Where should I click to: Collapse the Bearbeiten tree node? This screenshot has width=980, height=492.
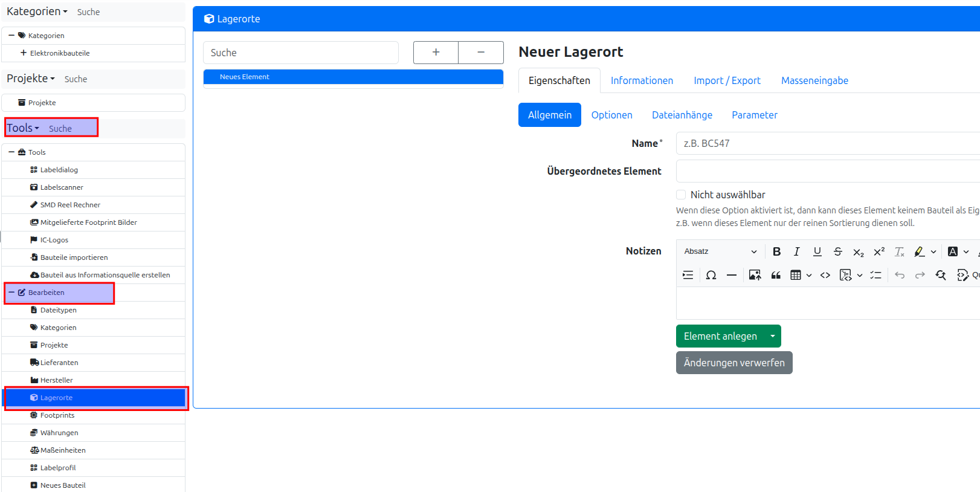(11, 293)
